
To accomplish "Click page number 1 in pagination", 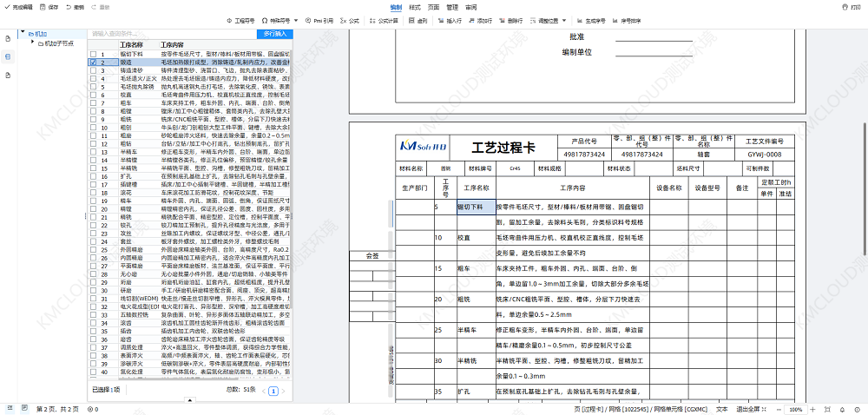I will point(273,392).
